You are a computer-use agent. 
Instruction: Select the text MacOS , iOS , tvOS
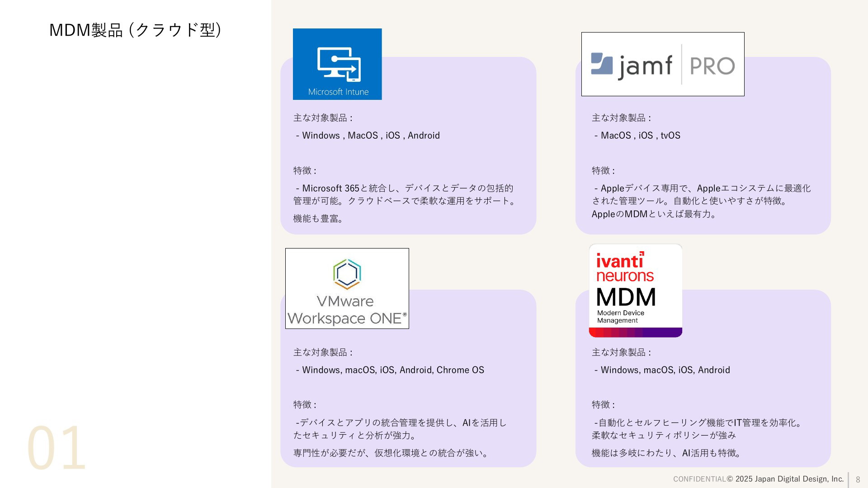point(640,136)
